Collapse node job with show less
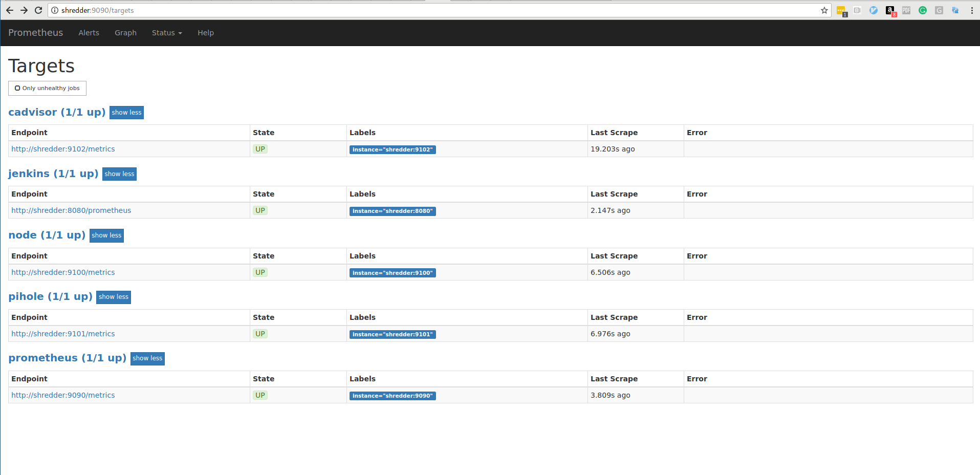The image size is (980, 475). [106, 235]
